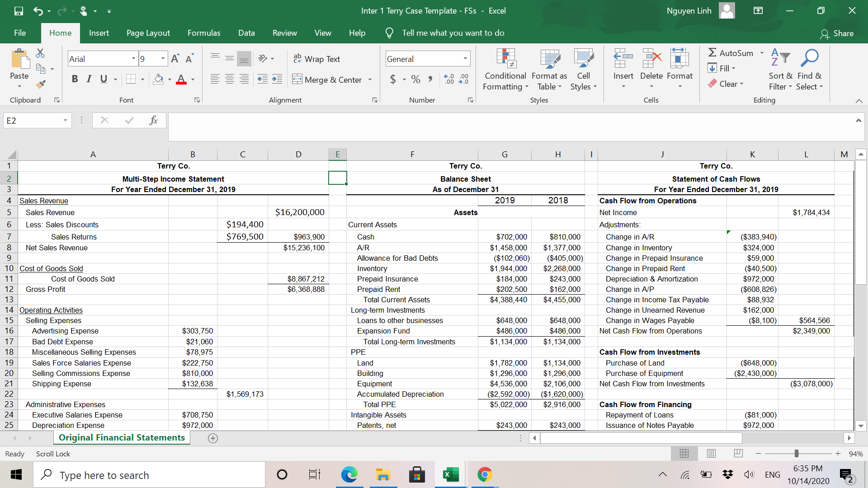The width and height of the screenshot is (868, 488).
Task: Open the Font Color swatch
Action: [x=180, y=79]
